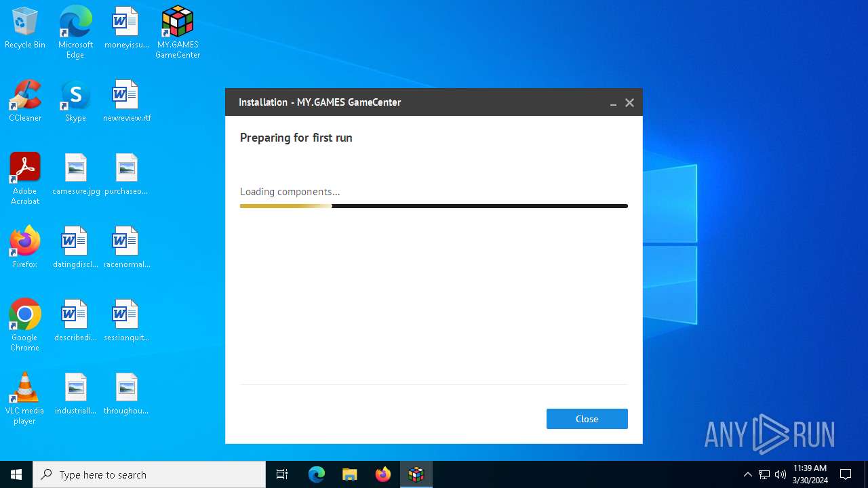The image size is (868, 488).
Task: Open the network status tray icon
Action: 764,474
